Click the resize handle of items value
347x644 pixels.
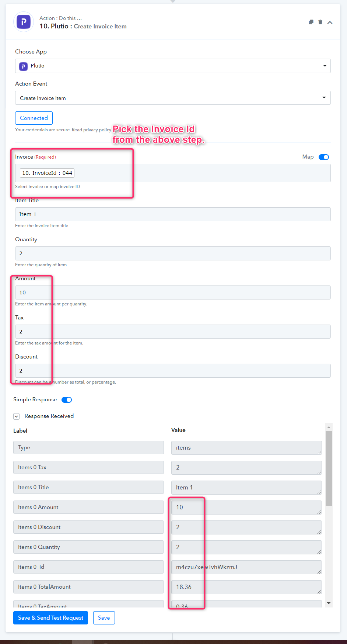tap(319, 452)
